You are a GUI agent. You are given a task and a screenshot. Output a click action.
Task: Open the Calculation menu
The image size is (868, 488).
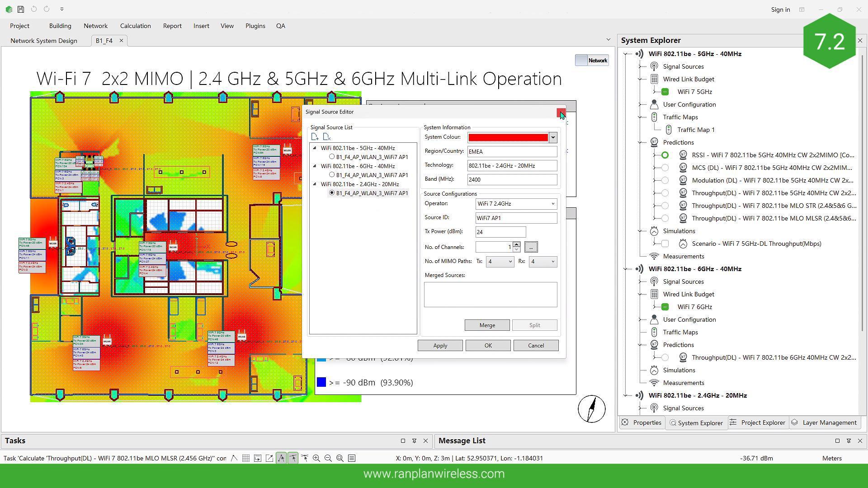coord(135,26)
